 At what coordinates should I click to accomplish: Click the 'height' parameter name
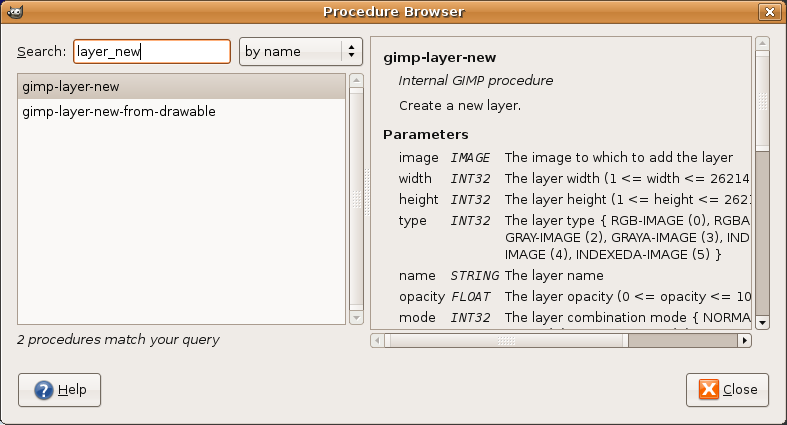click(x=419, y=200)
